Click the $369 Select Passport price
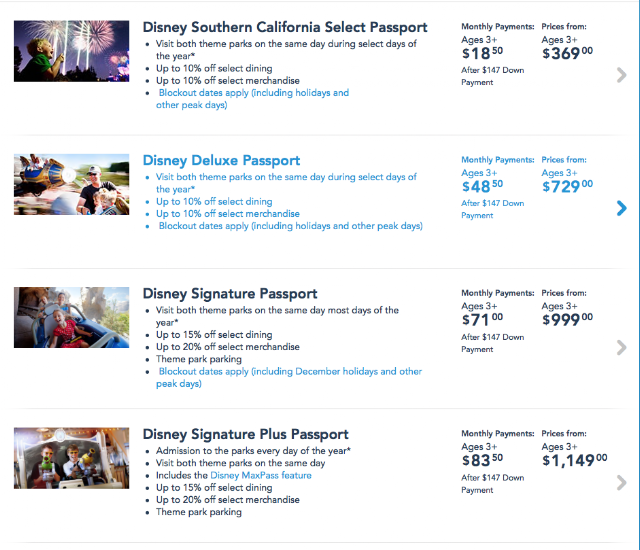Image resolution: width=640 pixels, height=550 pixels. pos(567,53)
